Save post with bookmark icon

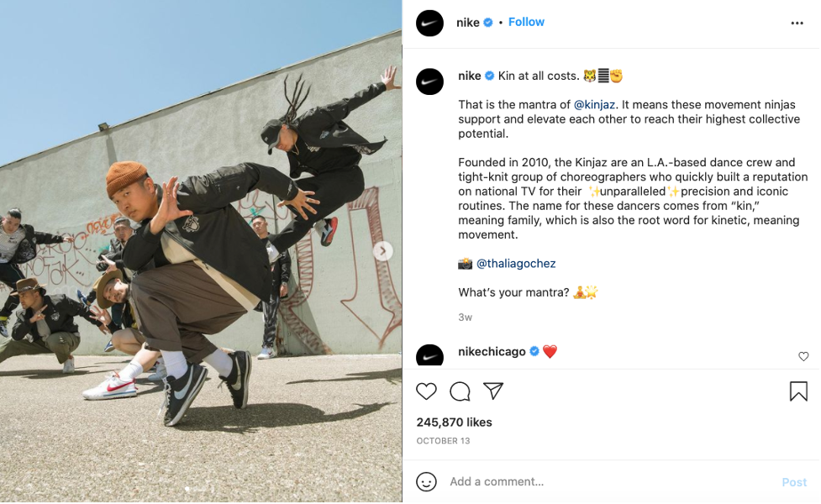click(798, 391)
